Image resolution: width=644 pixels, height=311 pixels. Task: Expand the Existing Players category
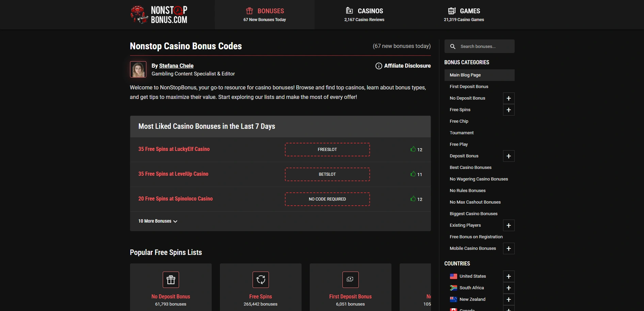509,225
